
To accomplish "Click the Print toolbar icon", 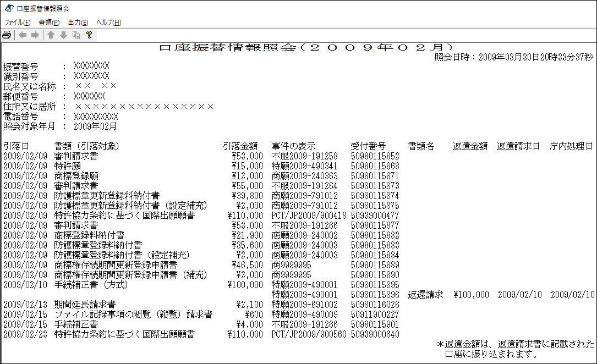I will tap(7, 35).
